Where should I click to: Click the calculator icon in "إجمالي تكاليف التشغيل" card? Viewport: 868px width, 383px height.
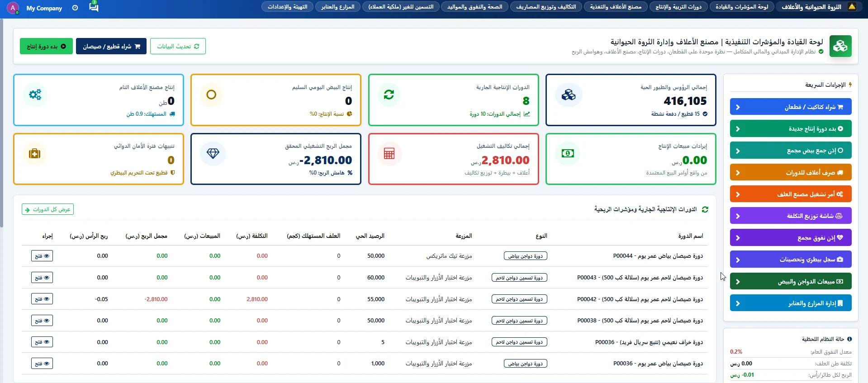[389, 154]
